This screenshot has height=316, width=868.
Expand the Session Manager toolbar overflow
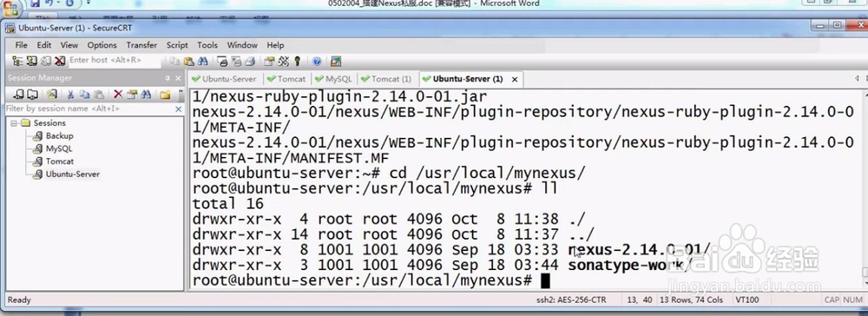point(181,94)
